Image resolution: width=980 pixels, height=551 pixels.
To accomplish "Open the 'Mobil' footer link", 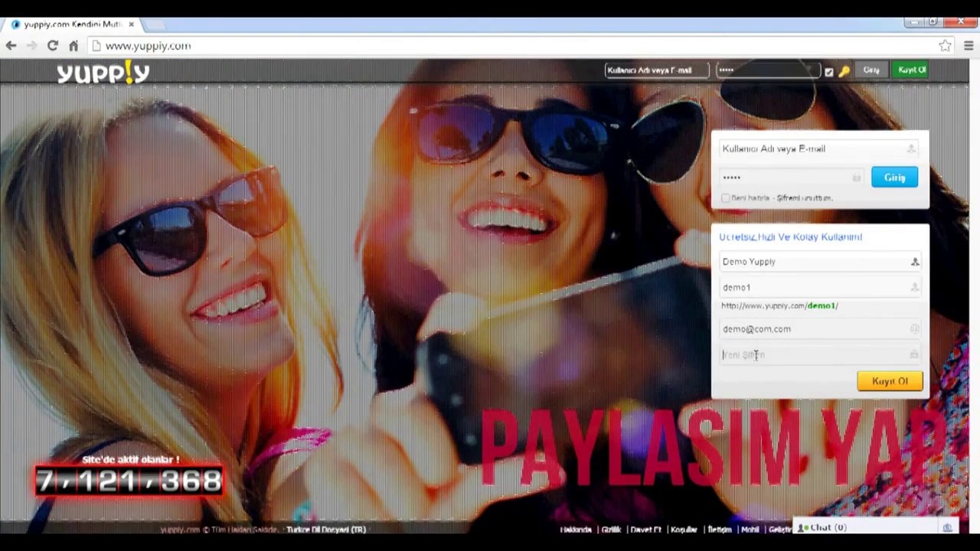I will coord(750,530).
